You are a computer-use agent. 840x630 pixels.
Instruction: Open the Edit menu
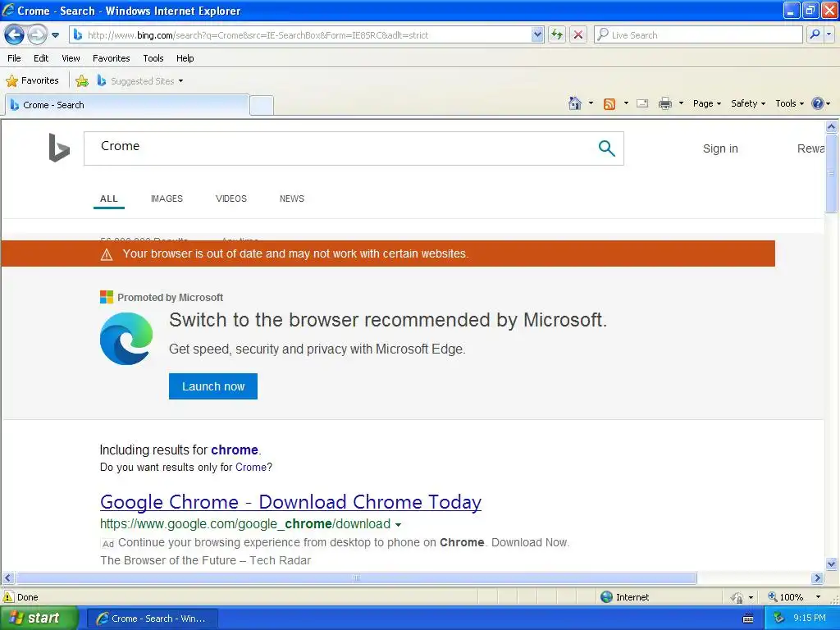click(x=41, y=58)
